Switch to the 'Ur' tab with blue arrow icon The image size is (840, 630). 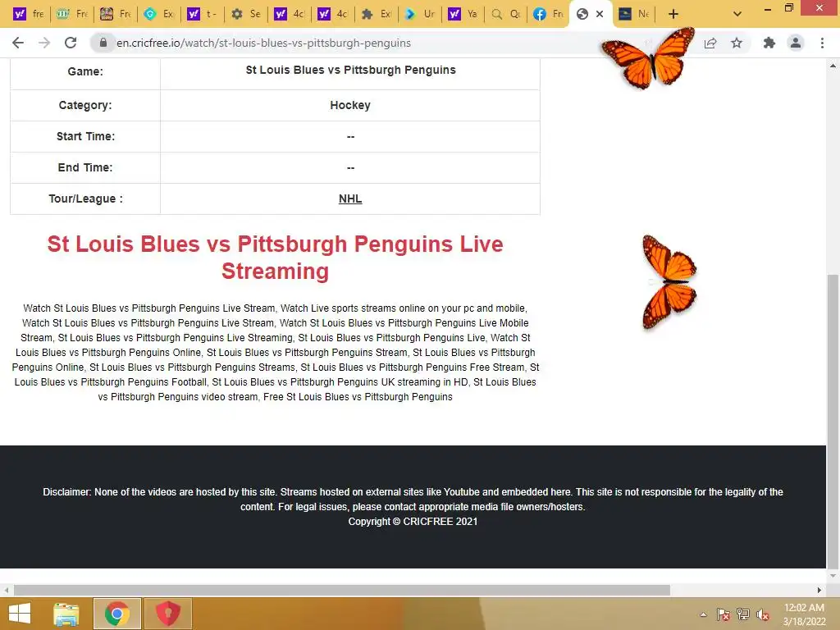[x=419, y=14]
